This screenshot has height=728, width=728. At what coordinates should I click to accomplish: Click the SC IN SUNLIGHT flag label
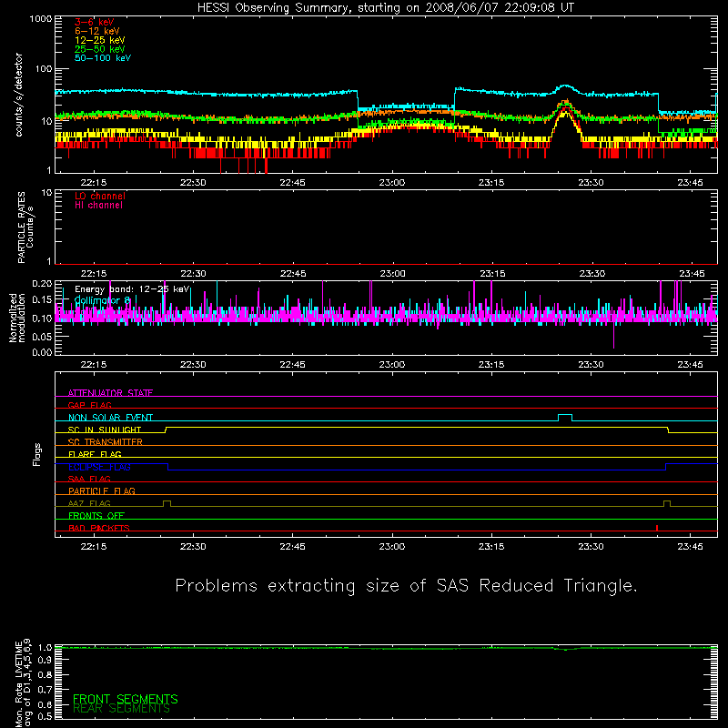(105, 430)
